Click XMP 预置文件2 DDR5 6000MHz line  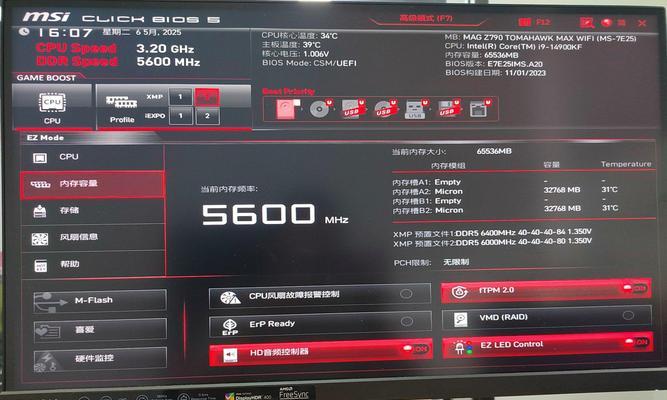pyautogui.click(x=492, y=243)
